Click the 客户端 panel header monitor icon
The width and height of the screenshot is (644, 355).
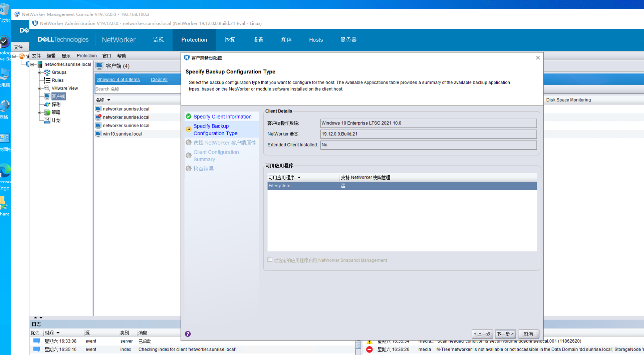pyautogui.click(x=100, y=66)
